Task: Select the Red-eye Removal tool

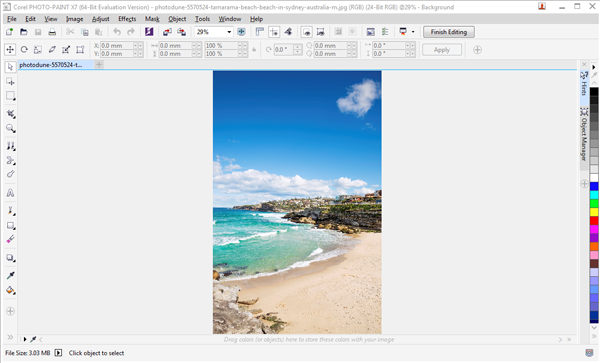Action: coord(10,161)
